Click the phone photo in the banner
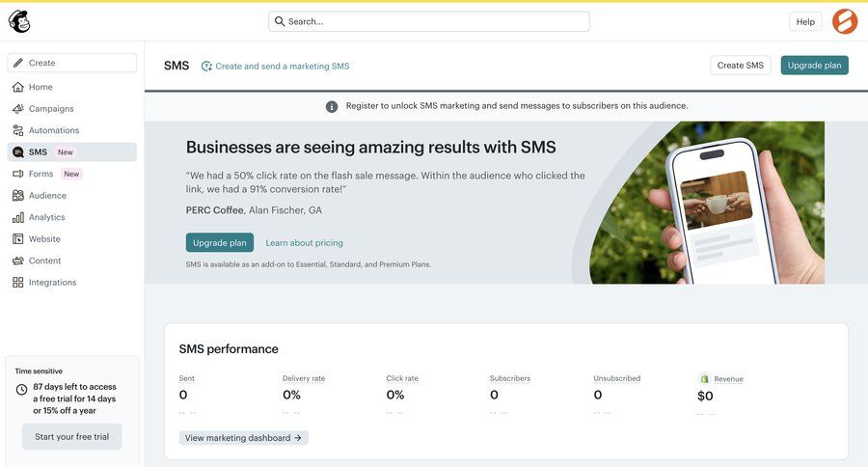 (707, 203)
